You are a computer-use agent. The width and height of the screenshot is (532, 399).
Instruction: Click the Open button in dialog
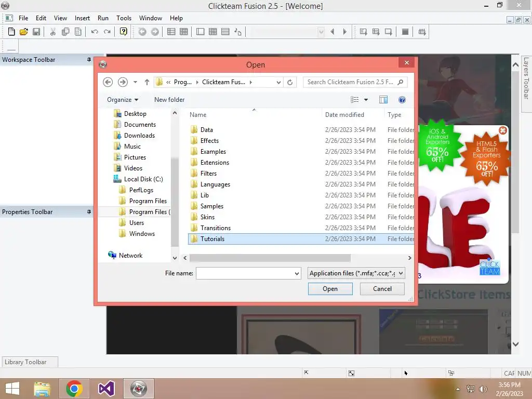(330, 289)
